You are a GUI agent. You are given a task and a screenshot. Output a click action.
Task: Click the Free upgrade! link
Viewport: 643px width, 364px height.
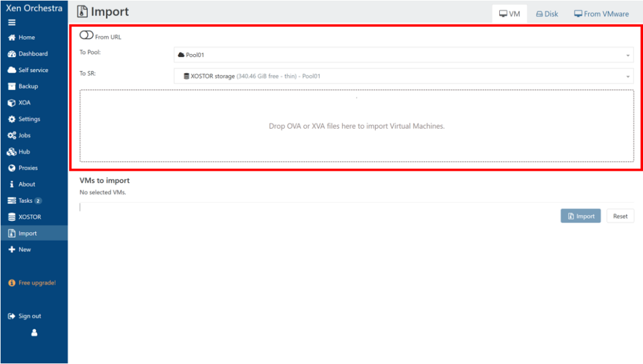[36, 283]
